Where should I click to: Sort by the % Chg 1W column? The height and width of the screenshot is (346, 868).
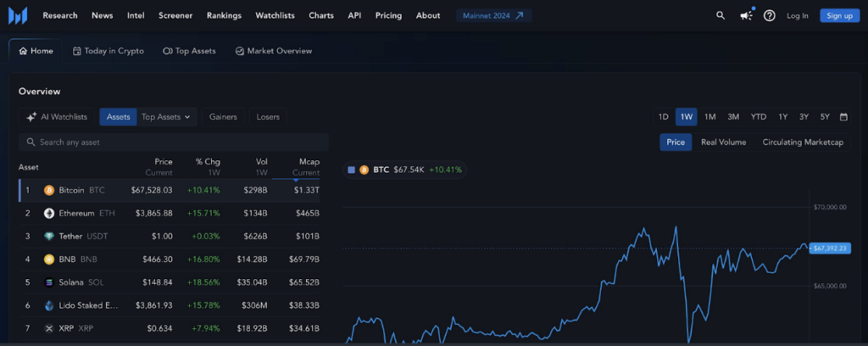[207, 167]
